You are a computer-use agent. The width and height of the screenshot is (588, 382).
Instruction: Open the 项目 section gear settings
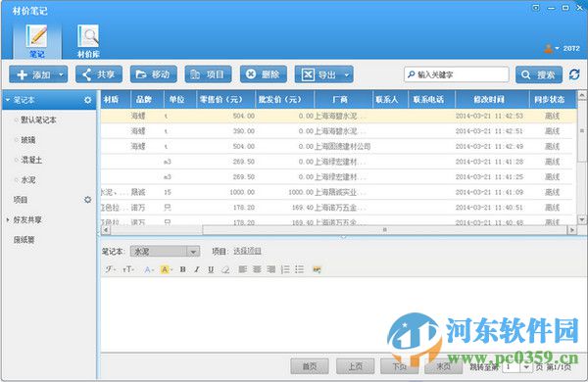(88, 200)
